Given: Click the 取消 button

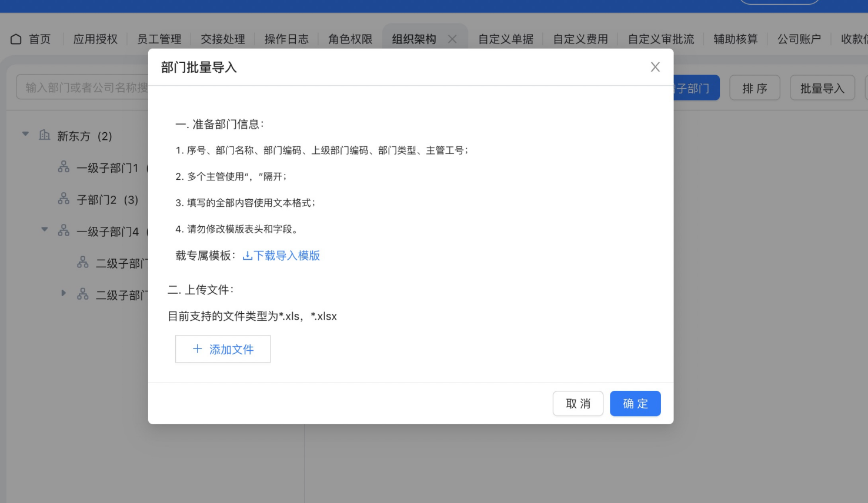Looking at the screenshot, I should coord(578,404).
